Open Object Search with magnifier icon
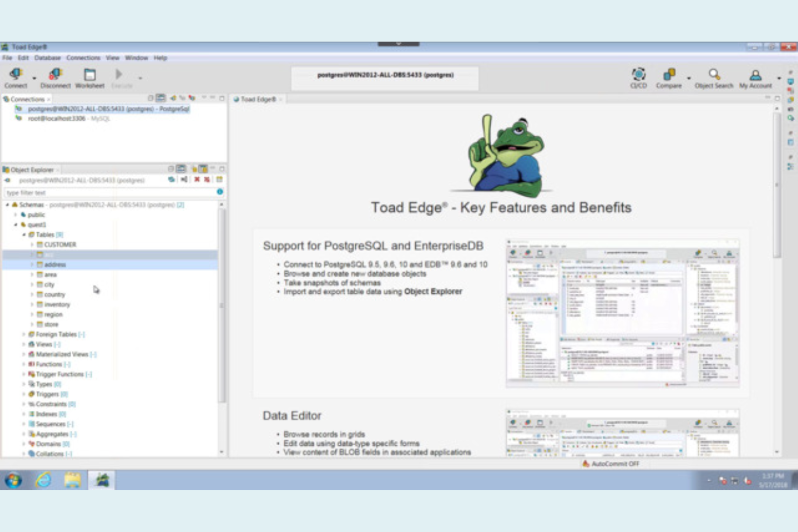This screenshot has height=532, width=798. (x=714, y=74)
